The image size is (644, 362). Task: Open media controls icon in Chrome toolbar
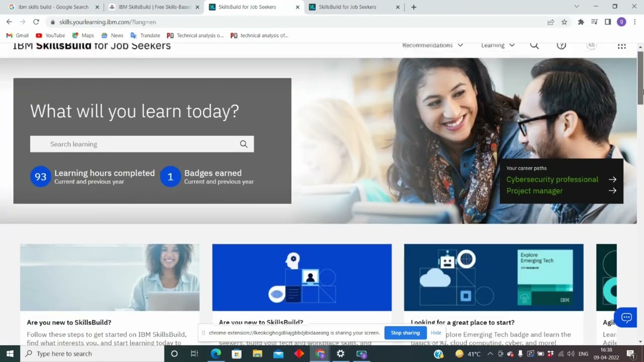[x=595, y=22]
